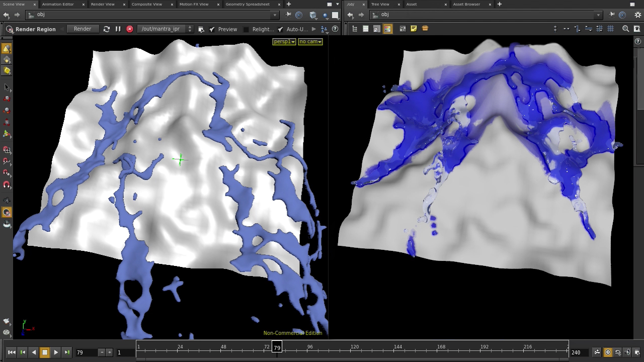Restart the render with the refresh icon
Viewport: 644px width, 362px height.
click(106, 29)
